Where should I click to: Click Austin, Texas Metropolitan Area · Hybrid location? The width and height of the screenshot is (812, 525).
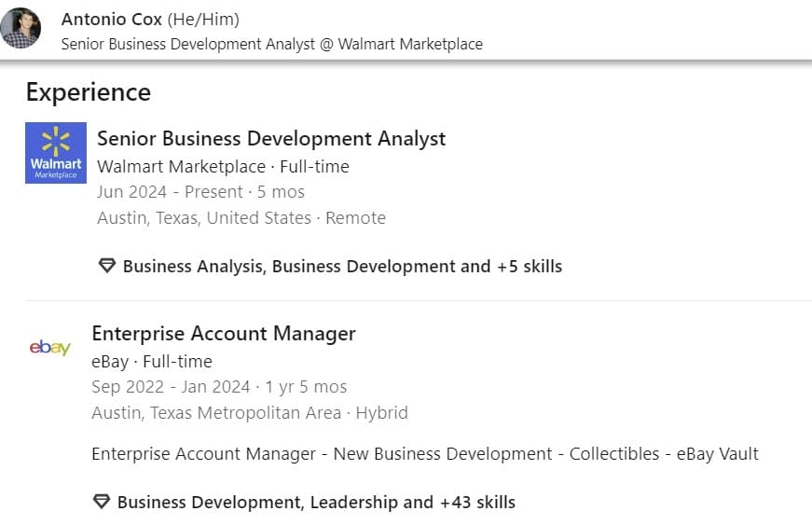[250, 412]
